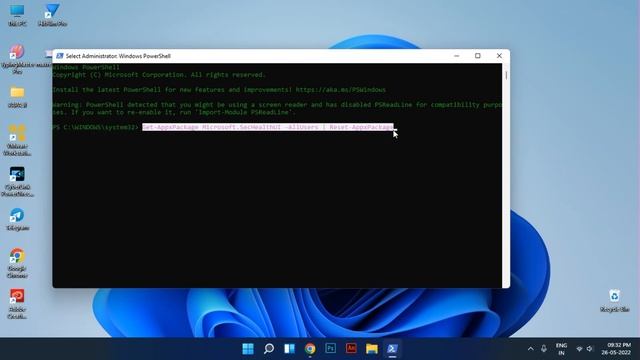The height and width of the screenshot is (360, 640).
Task: Click the highlighted Get-AppxPackage command
Action: [x=268, y=127]
